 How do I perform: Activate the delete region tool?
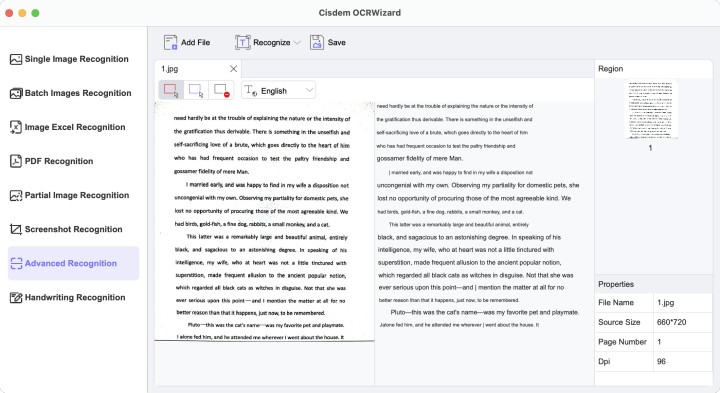coord(221,90)
